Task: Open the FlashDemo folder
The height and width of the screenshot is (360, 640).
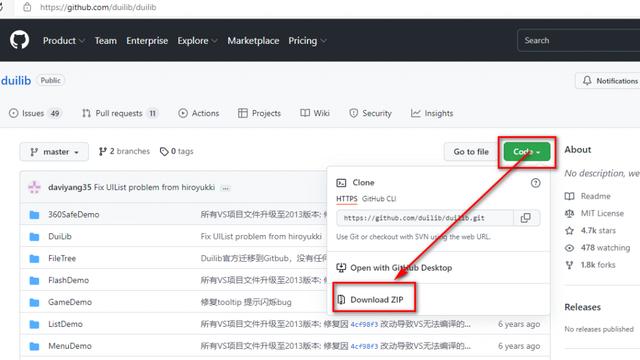Action: pos(69,280)
